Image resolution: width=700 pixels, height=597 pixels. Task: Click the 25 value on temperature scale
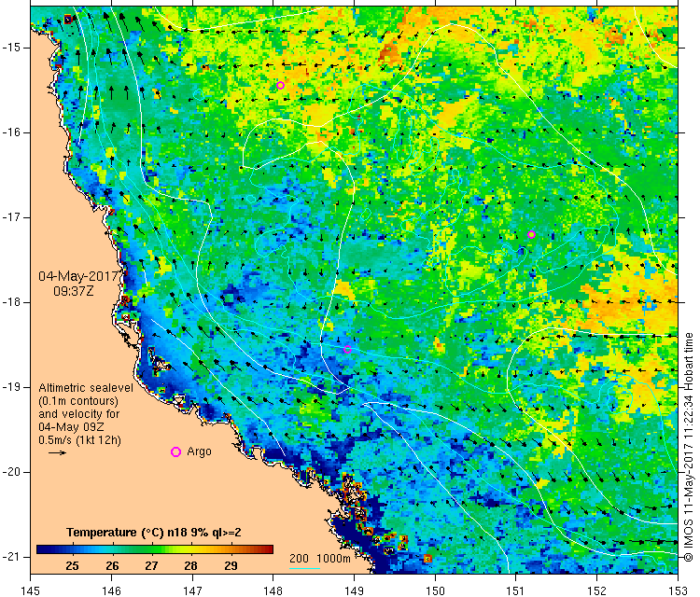click(x=72, y=566)
